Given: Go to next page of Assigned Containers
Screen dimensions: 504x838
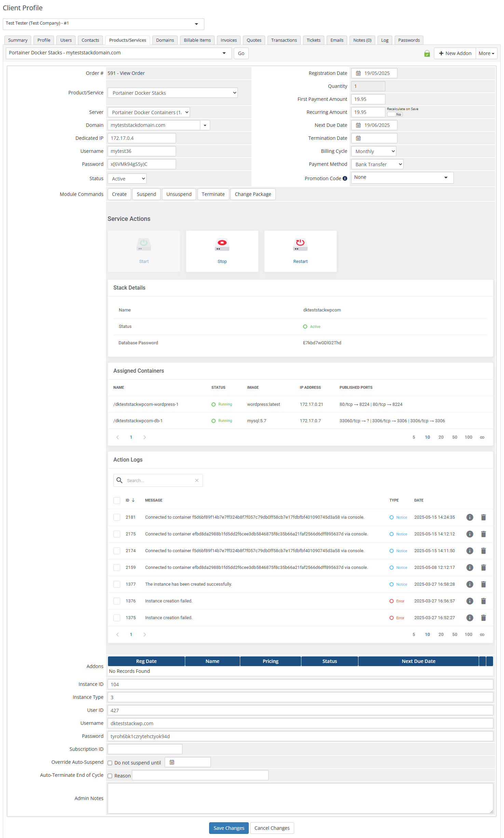Looking at the screenshot, I should (x=145, y=437).
